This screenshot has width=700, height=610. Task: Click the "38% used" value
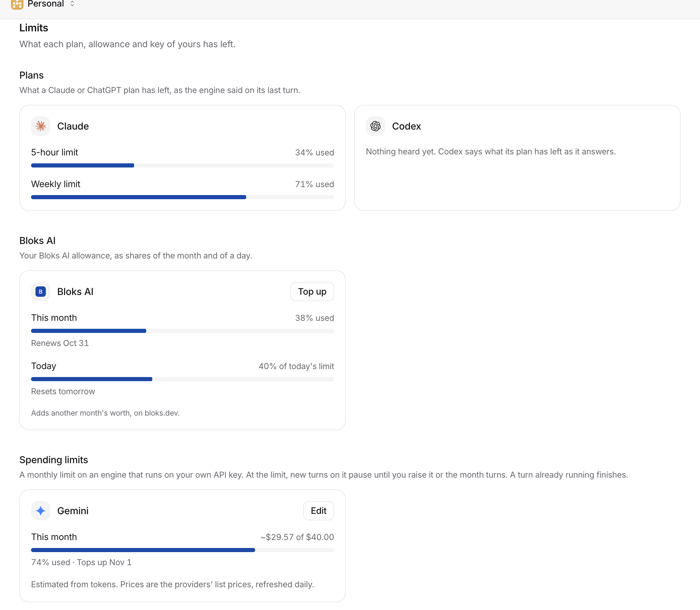(315, 318)
